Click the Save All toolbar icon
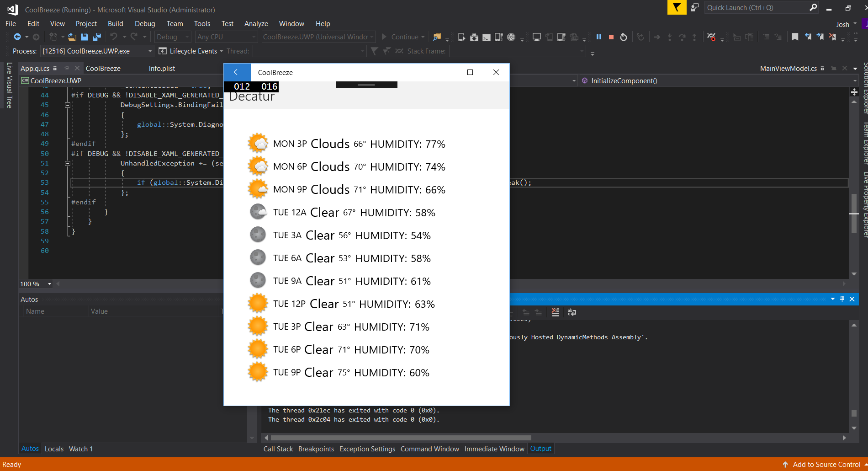 click(97, 37)
